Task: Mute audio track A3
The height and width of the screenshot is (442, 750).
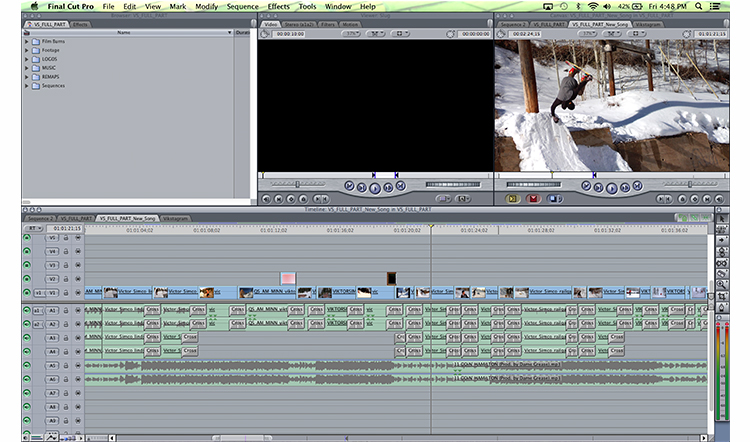Action: pos(27,338)
